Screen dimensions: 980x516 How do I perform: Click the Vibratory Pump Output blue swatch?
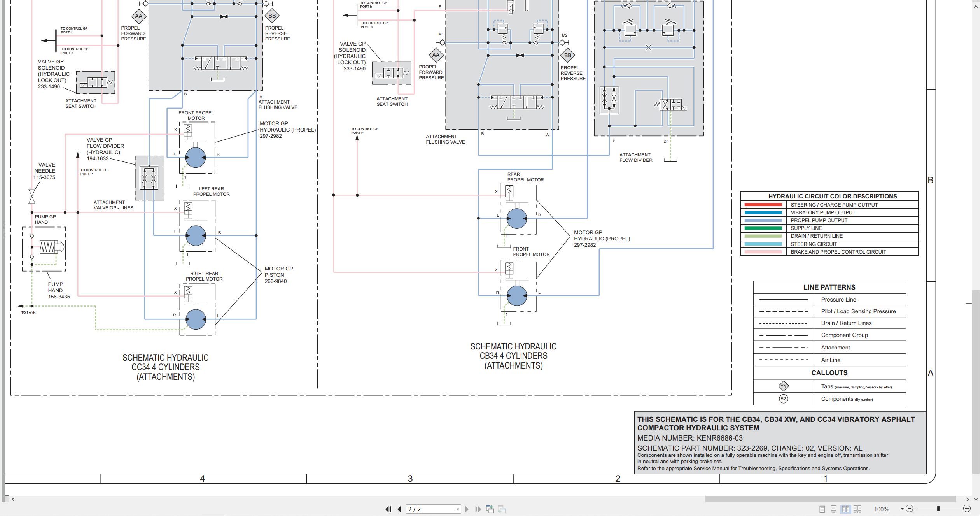[763, 212]
